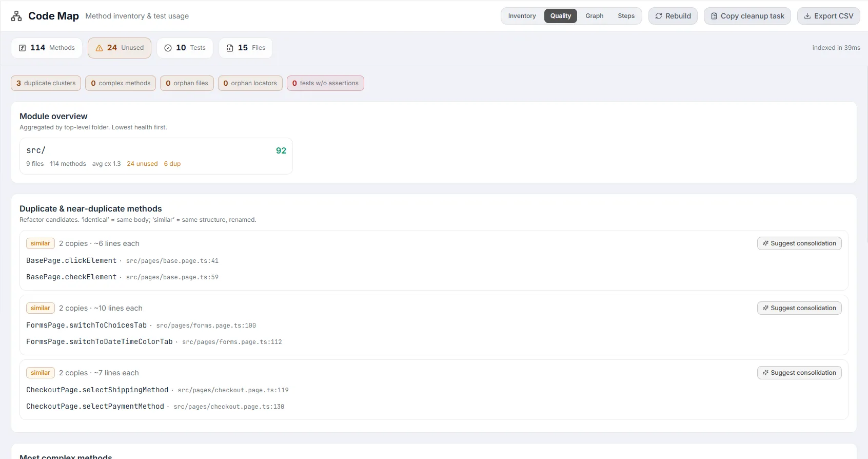Click the similar badge on the ~10 lines cluster
The height and width of the screenshot is (459, 868).
click(41, 308)
